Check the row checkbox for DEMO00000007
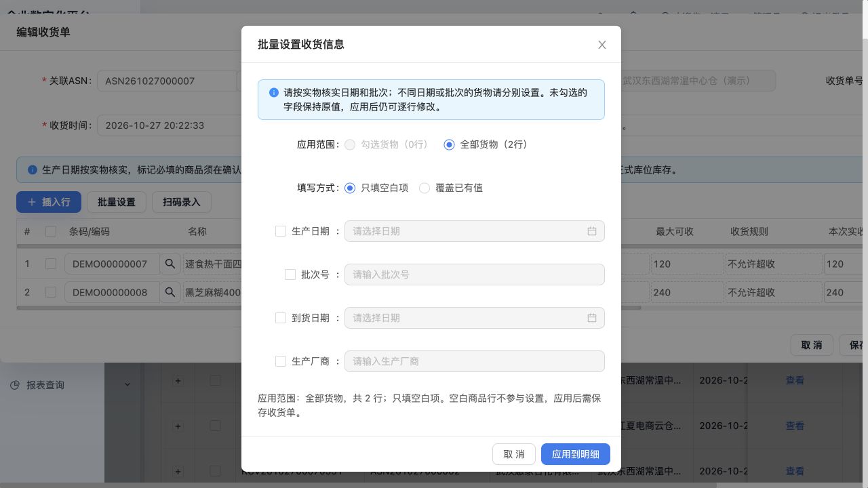 pos(51,264)
